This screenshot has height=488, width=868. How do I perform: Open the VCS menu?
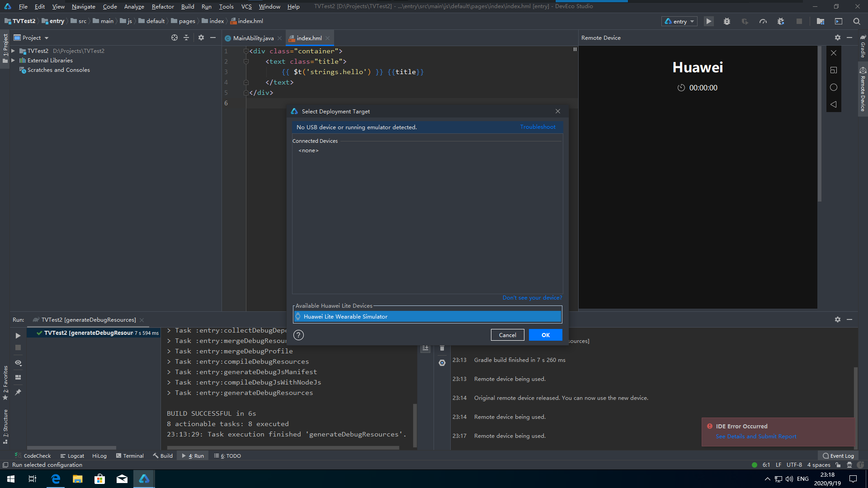(x=246, y=6)
